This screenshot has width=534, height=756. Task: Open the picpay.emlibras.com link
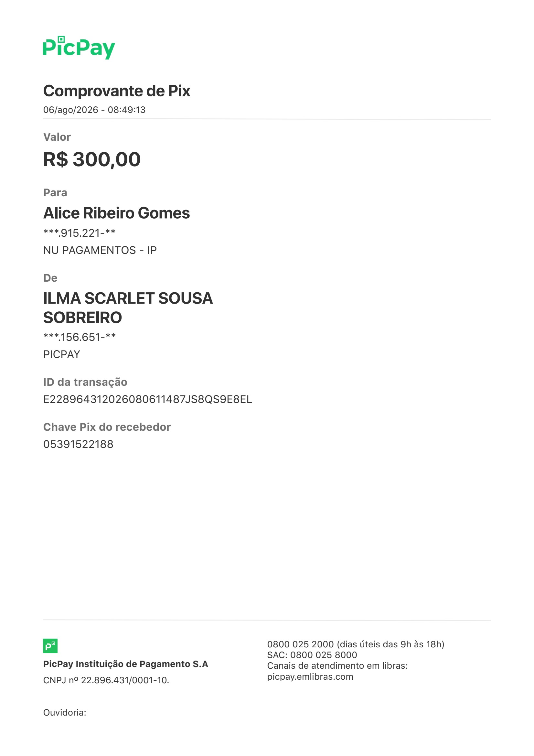[310, 677]
